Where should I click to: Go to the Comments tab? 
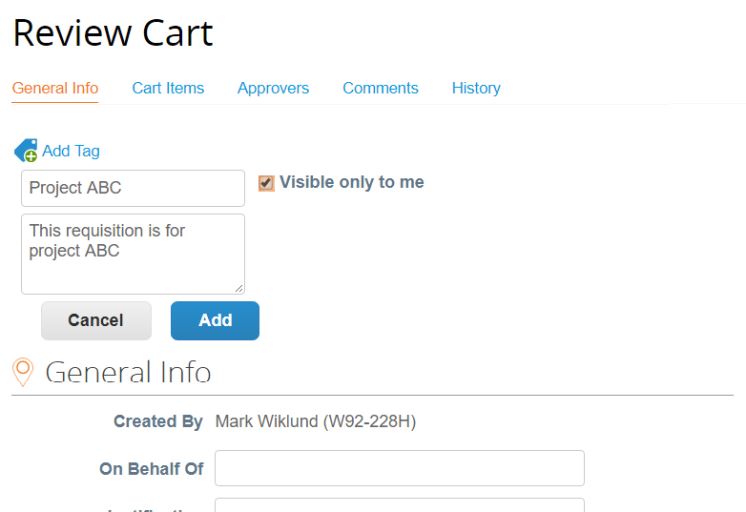(380, 88)
